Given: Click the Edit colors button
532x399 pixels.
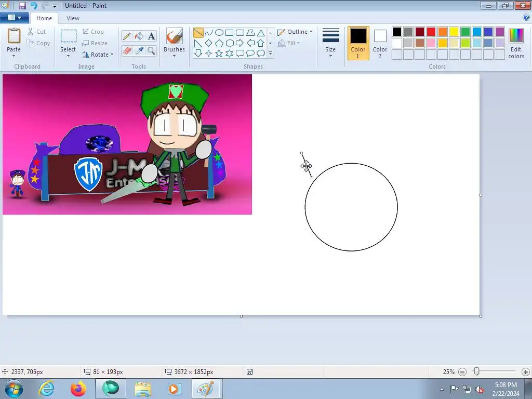Looking at the screenshot, I should 516,43.
